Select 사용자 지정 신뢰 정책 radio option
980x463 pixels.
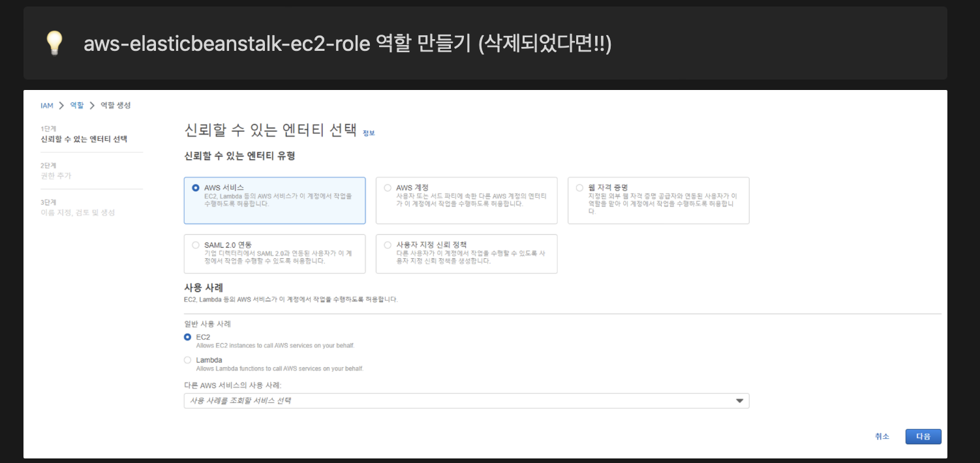tap(388, 245)
